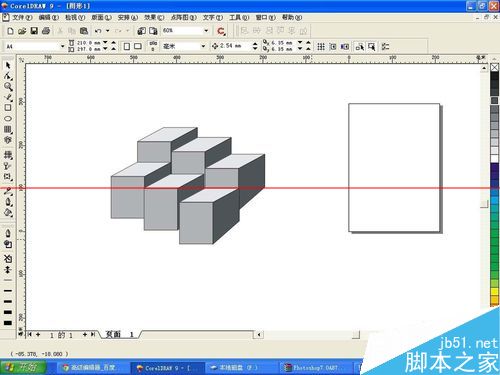Open the 编辑(E) menu

pyautogui.click(x=49, y=17)
